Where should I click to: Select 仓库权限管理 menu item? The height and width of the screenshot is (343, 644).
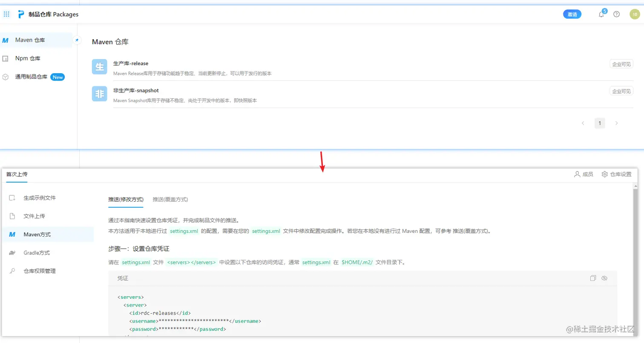[x=48, y=271]
